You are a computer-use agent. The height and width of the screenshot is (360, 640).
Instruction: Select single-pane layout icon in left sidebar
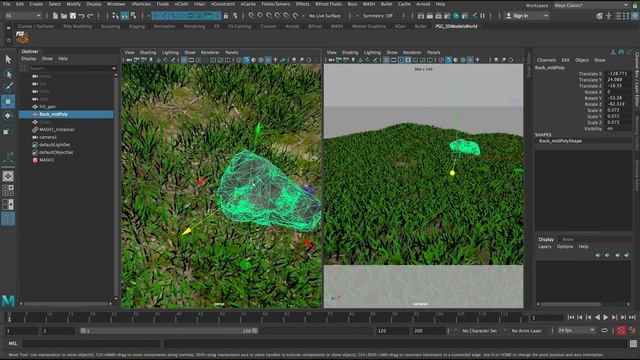8,176
